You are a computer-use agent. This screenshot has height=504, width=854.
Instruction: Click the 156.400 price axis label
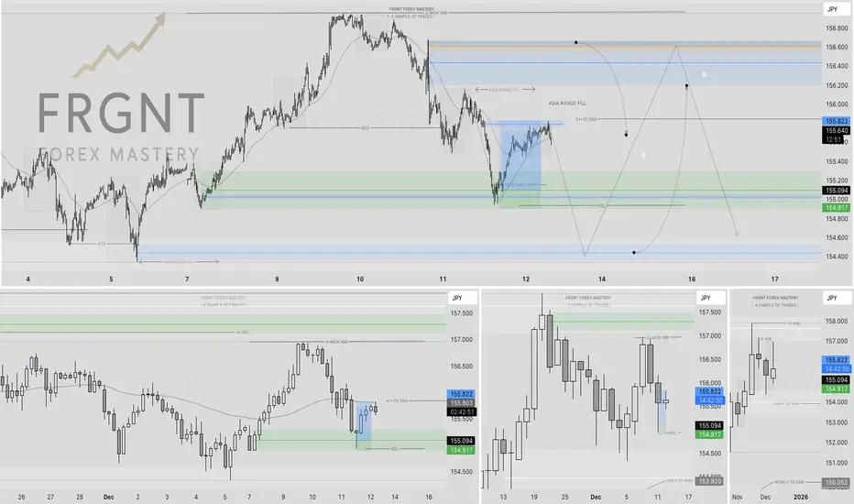click(837, 67)
